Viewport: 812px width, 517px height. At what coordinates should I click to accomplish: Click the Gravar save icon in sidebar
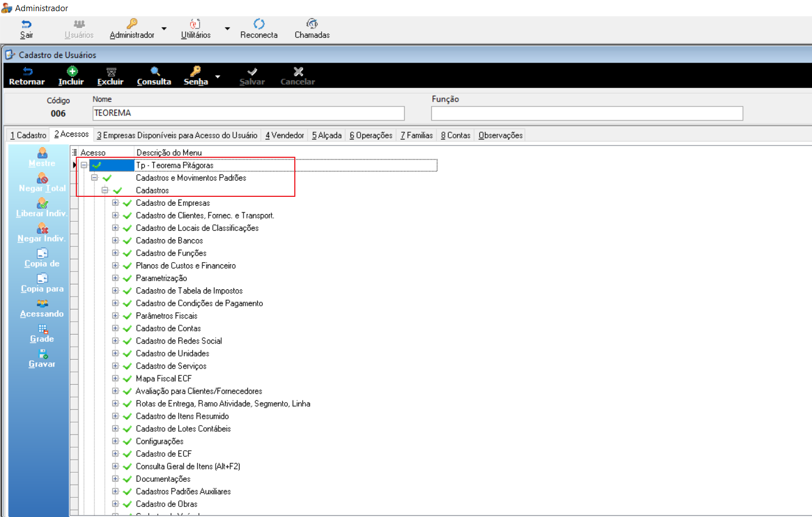click(42, 354)
